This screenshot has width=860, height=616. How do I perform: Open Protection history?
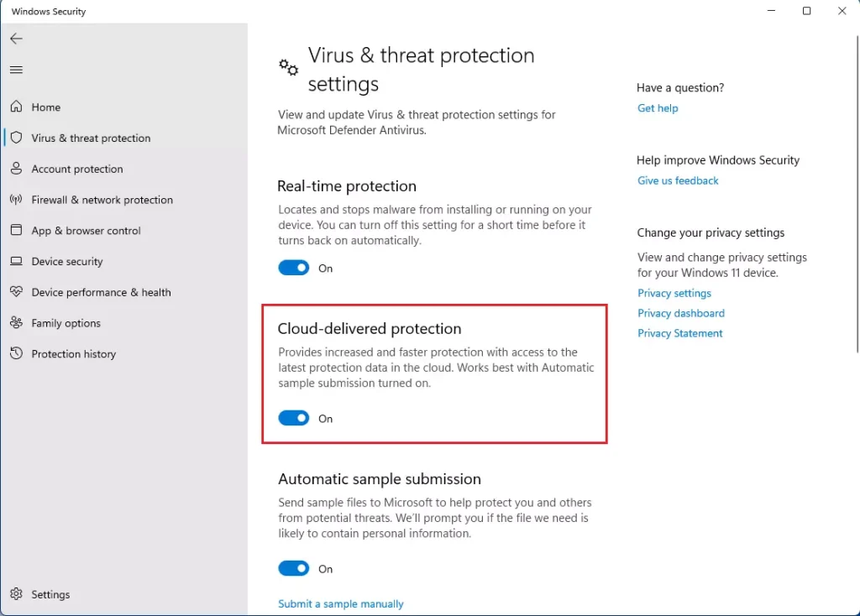(74, 353)
